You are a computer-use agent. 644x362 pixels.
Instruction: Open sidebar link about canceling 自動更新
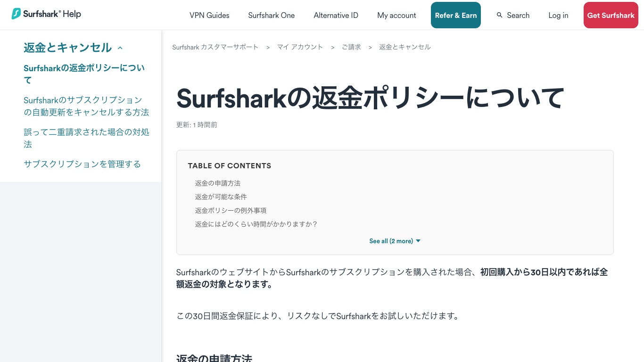coord(86,106)
